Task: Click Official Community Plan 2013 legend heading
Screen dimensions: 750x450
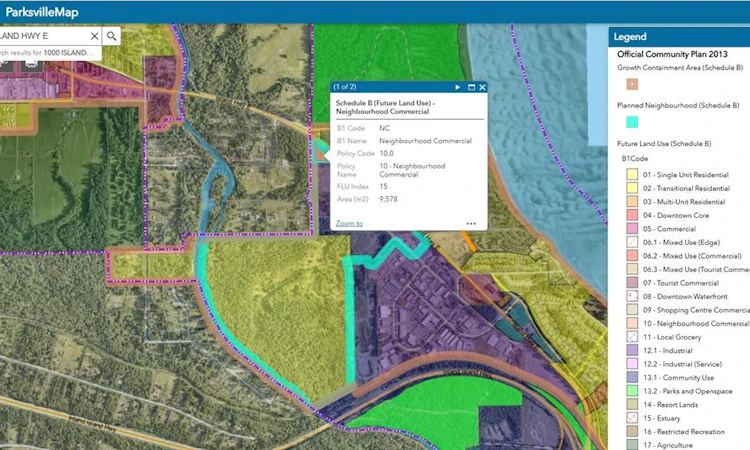Action: 672,54
